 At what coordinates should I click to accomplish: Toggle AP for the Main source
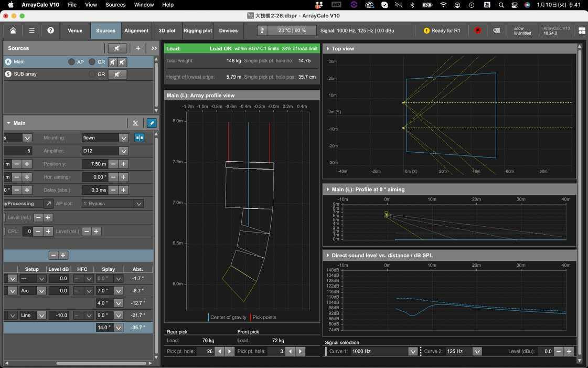click(71, 62)
